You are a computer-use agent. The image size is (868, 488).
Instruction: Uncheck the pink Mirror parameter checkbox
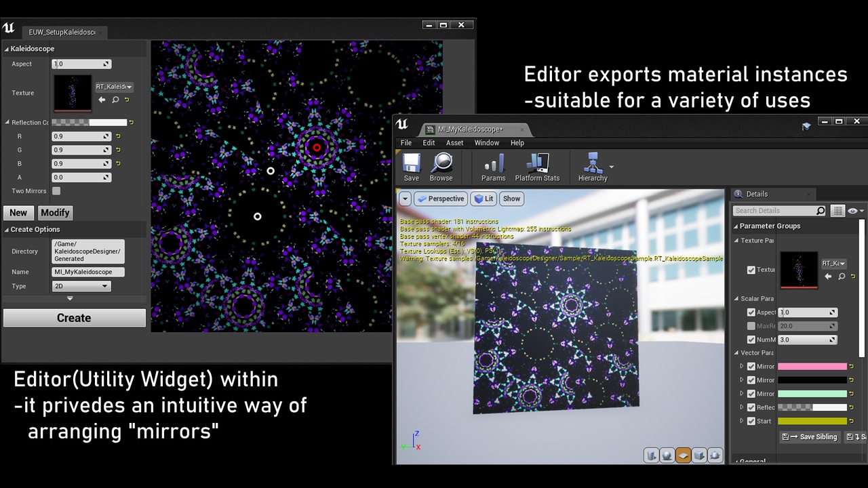tap(751, 367)
